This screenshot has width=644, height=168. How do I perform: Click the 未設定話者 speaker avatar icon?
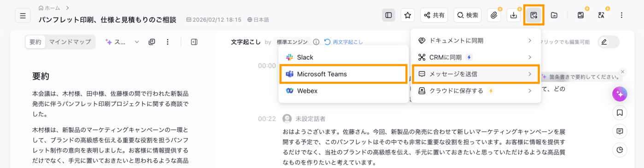point(287,119)
